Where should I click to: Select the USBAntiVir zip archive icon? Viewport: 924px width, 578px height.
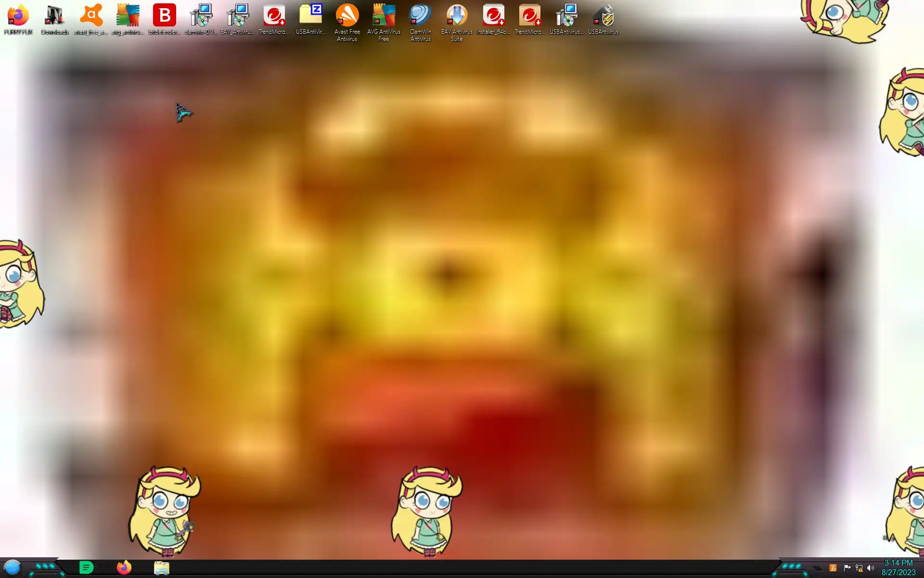coord(310,17)
